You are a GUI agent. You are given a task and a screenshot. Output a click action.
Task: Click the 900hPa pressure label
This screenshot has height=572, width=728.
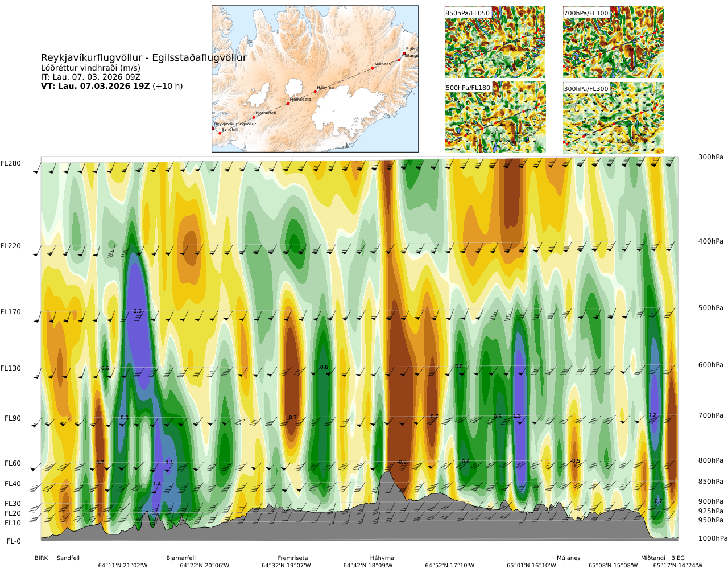tap(711, 502)
